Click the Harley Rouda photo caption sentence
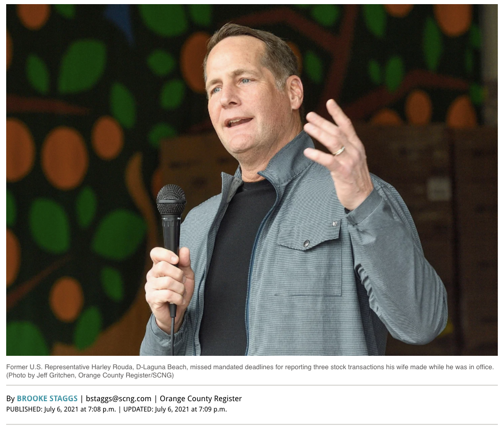The height and width of the screenshot is (428, 504). coord(250,367)
